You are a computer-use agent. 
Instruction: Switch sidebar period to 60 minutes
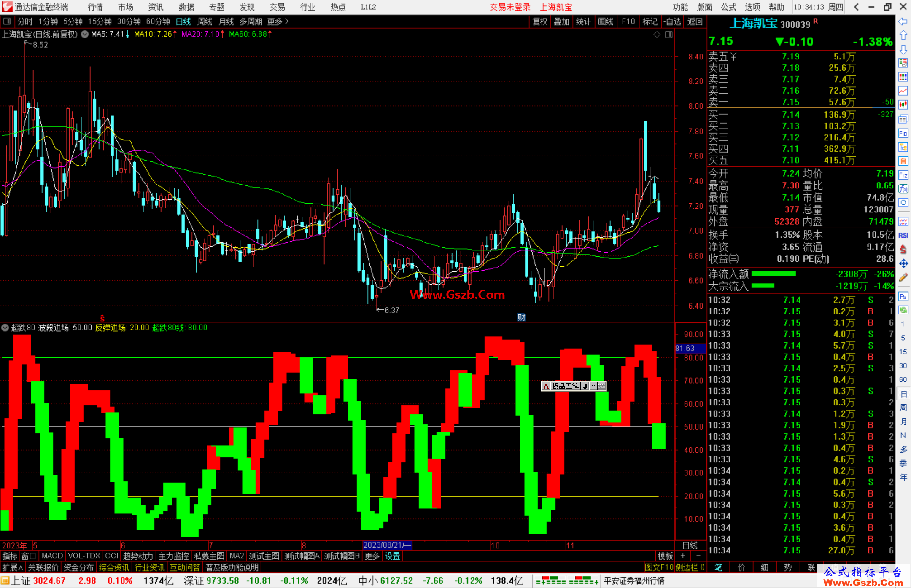pyautogui.click(x=903, y=379)
